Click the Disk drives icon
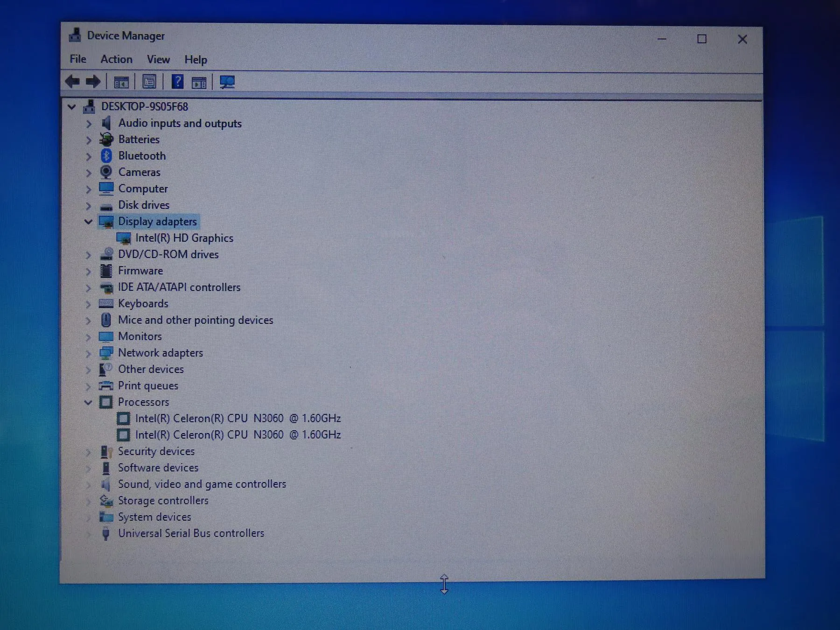Image resolution: width=840 pixels, height=630 pixels. (x=106, y=206)
